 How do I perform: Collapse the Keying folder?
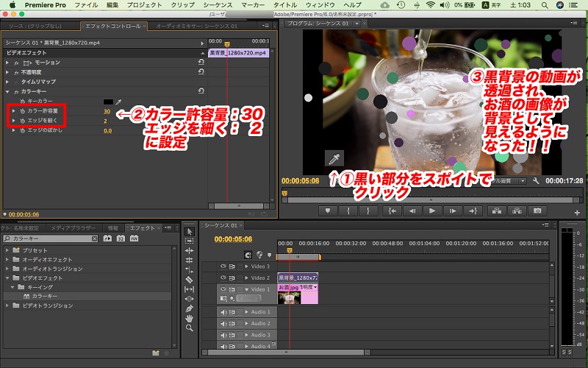12,287
